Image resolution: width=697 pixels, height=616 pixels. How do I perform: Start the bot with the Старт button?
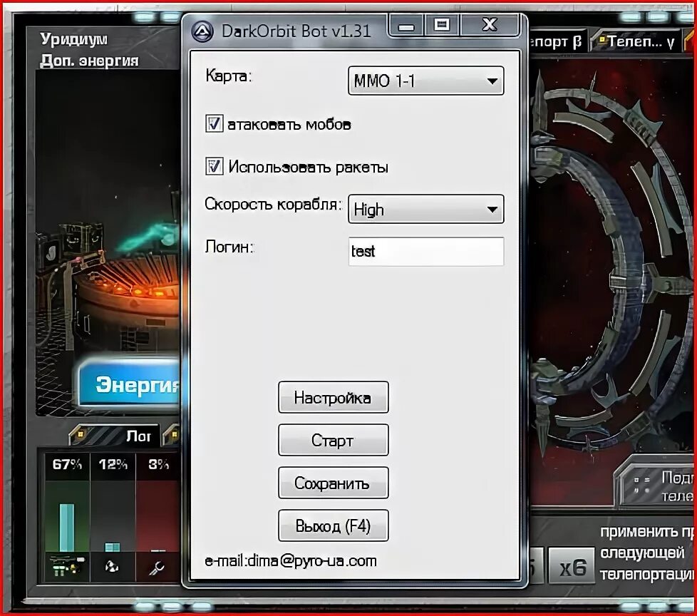click(333, 440)
